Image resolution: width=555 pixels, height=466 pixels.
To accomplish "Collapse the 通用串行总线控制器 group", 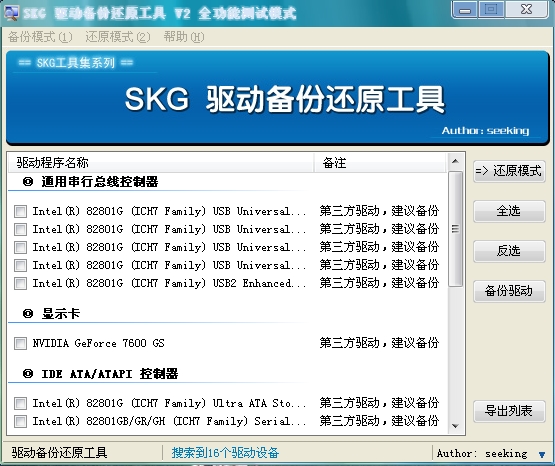I will 28,182.
